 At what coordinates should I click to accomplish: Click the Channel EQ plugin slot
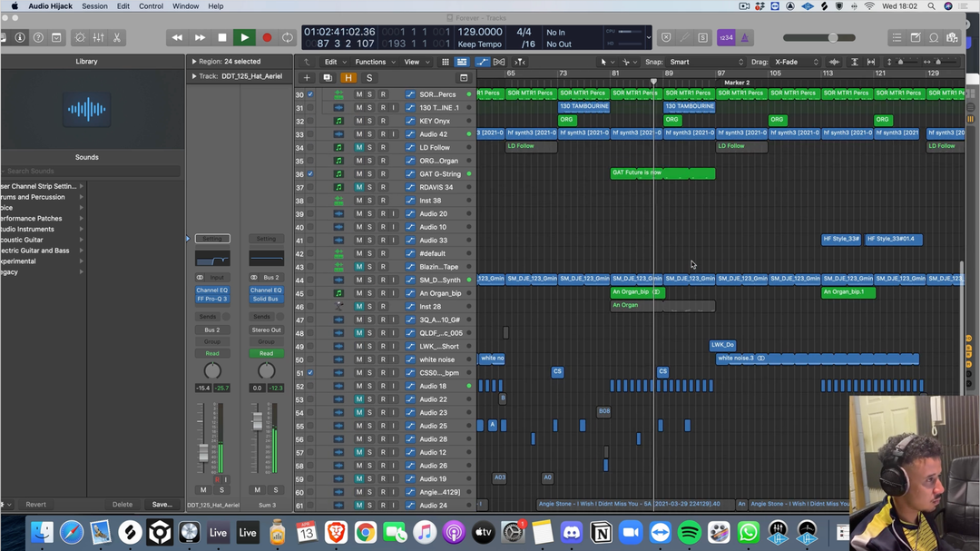point(211,290)
